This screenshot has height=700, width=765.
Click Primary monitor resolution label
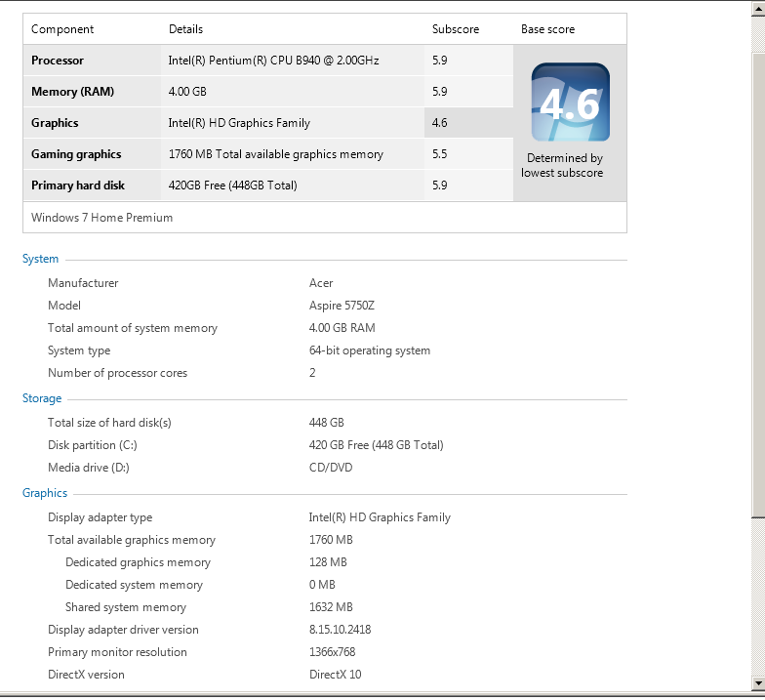click(x=117, y=652)
